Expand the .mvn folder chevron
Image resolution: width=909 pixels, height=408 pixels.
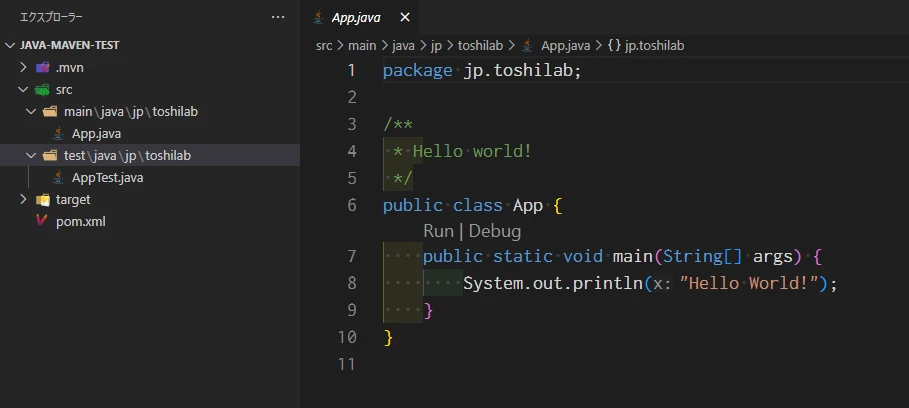click(23, 67)
